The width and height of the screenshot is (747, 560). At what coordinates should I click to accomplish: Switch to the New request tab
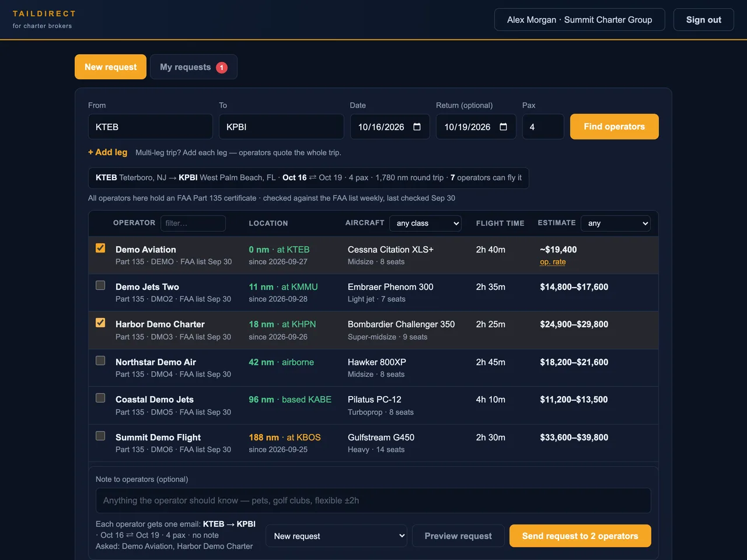coord(110,67)
